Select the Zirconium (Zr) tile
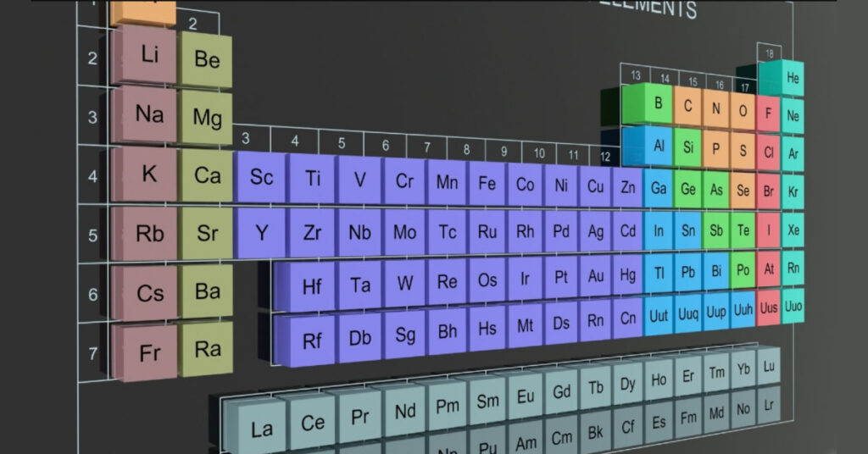The width and height of the screenshot is (868, 454). [313, 232]
